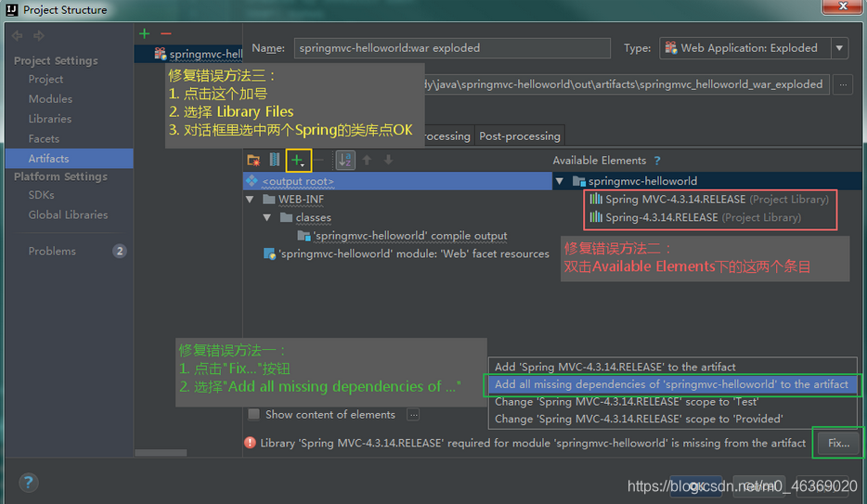Switch to the Post-processing tab
Screen dimensions: 867x504
519,136
